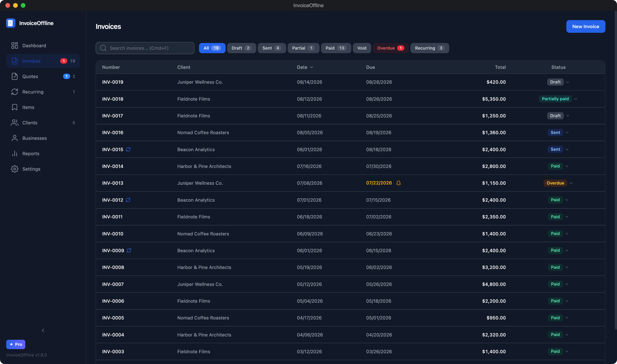Open Paid status dropdown for INV-0008
This screenshot has height=364, width=617.
pos(567,267)
